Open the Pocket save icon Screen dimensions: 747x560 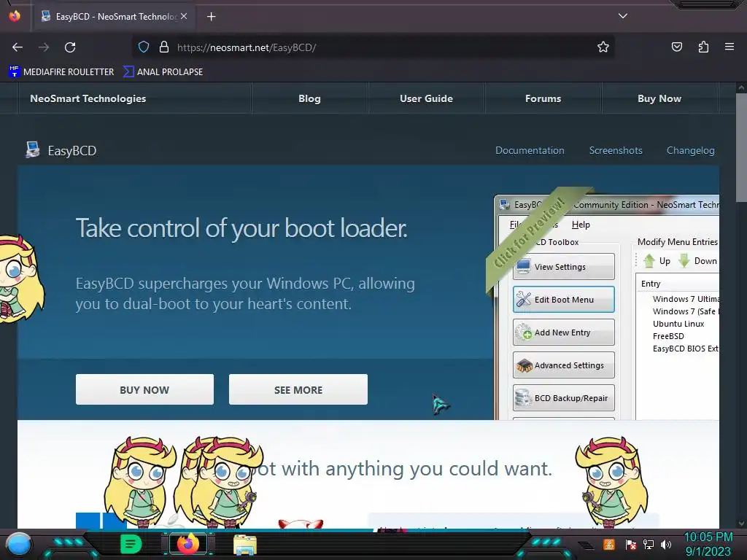677,47
